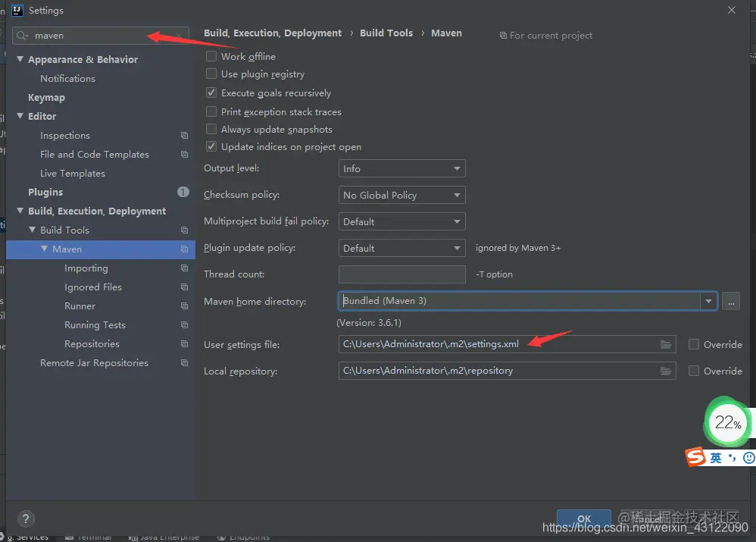This screenshot has width=756, height=542.
Task: Open the Plugin update policy dropdown
Action: click(401, 248)
